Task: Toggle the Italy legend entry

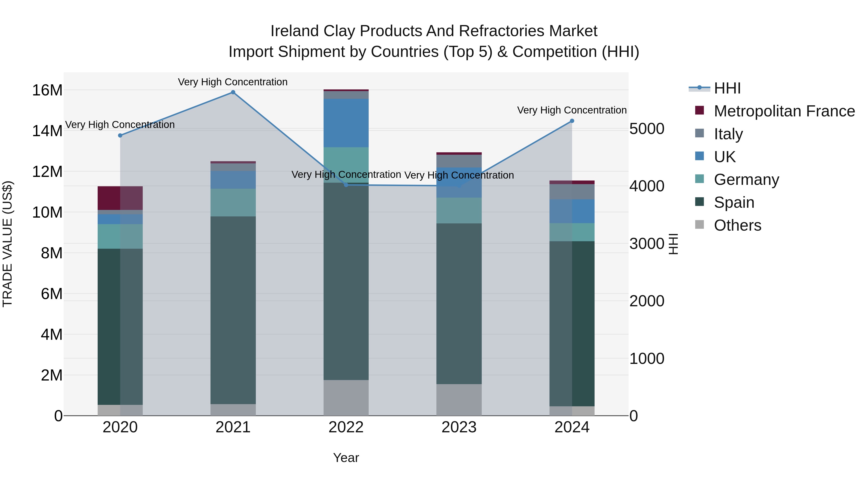Action: pyautogui.click(x=719, y=134)
